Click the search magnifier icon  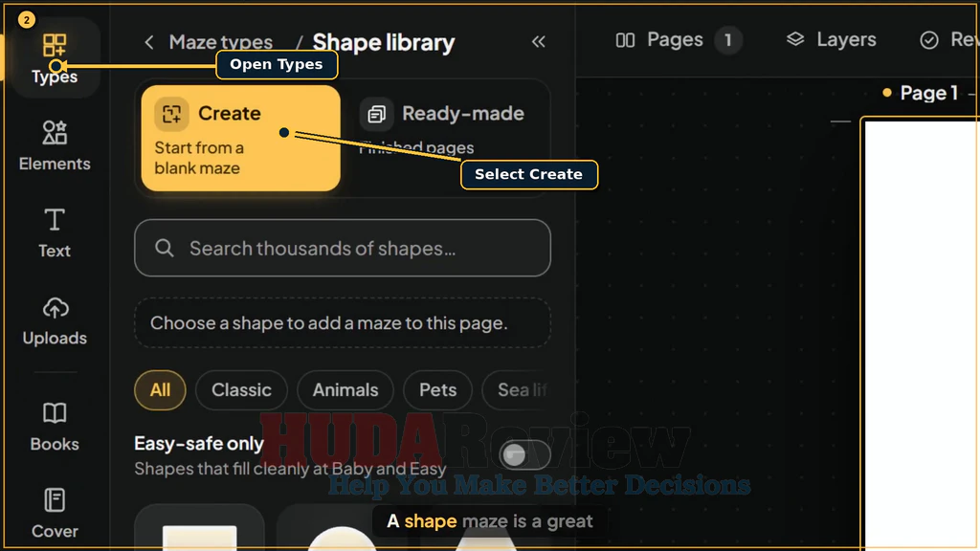point(165,248)
